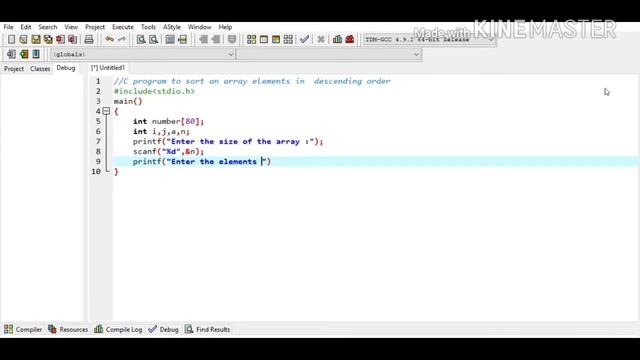Viewport: 640px width, 360px height.
Task: Open the Project menu
Action: coord(95,27)
